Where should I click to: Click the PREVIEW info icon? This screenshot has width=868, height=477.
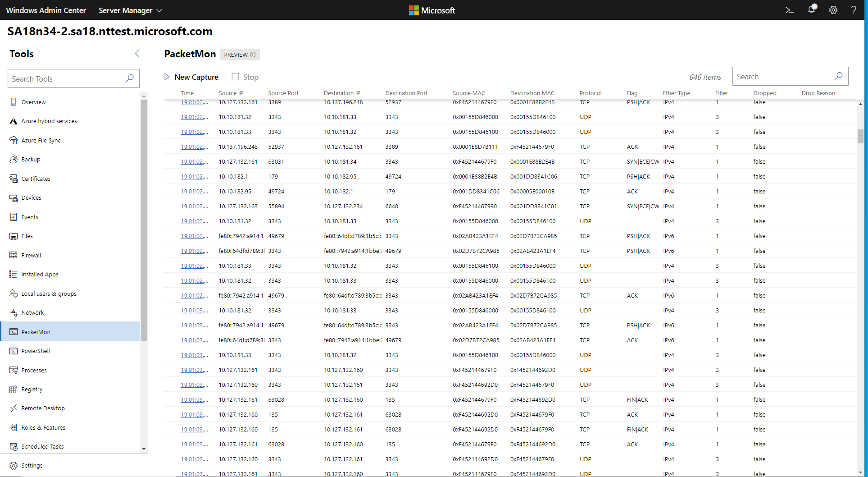[x=253, y=55]
